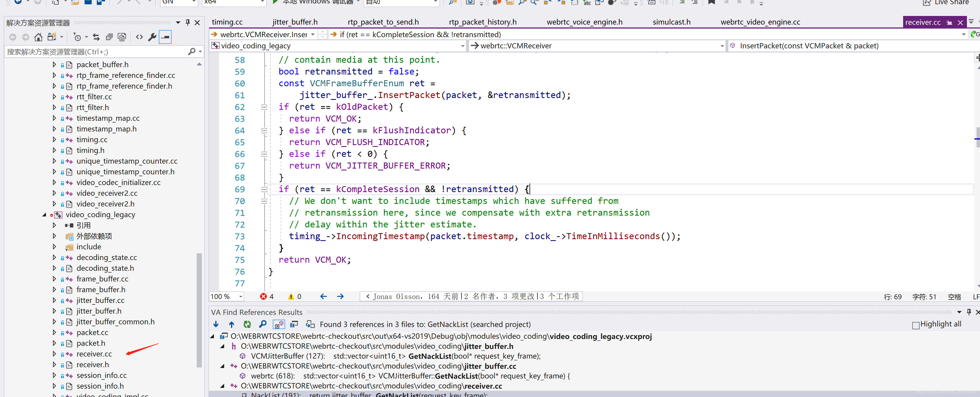Screen dimensions: 980x397
Task: Open the VCMJitterBuffer (127) reference result
Action: coord(395,356)
